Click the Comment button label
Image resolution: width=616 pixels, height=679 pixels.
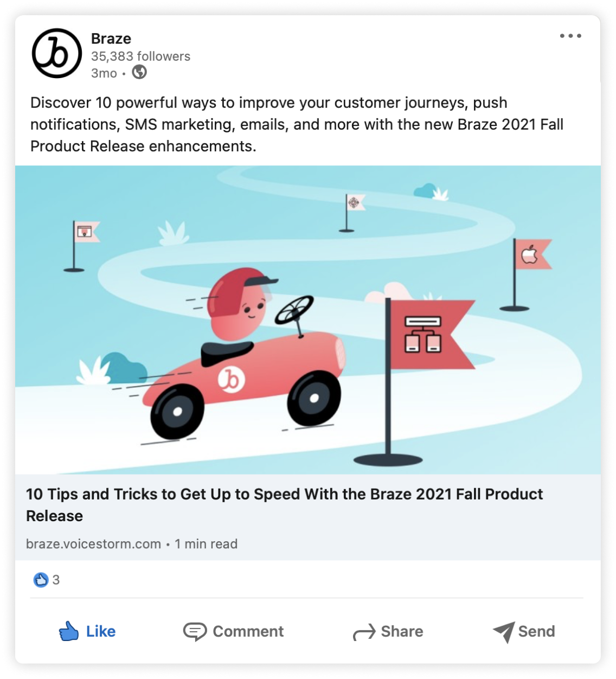(248, 631)
